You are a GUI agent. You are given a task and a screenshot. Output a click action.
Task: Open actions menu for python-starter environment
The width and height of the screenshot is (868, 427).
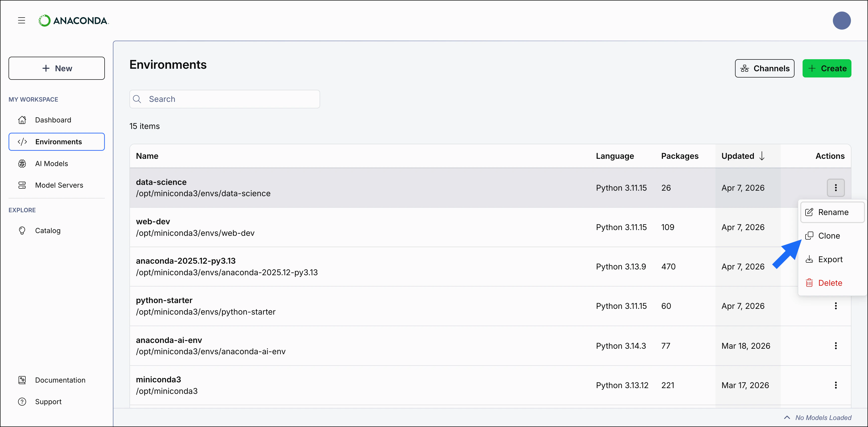(836, 306)
